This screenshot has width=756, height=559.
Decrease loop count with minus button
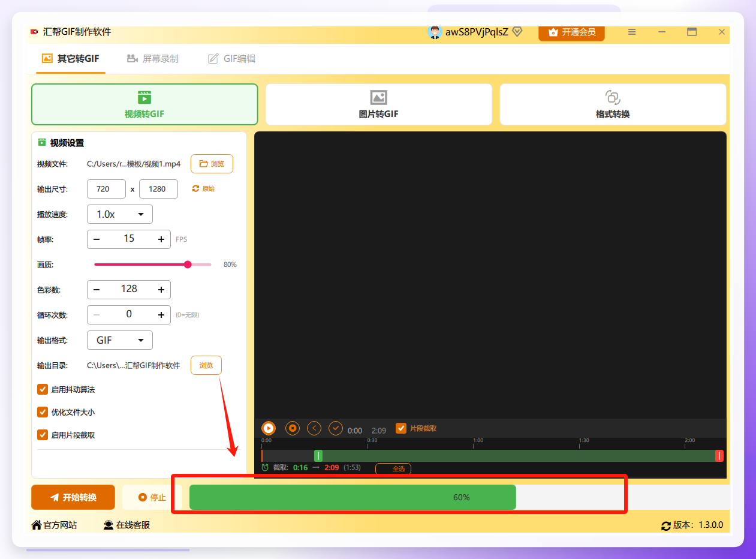(97, 315)
